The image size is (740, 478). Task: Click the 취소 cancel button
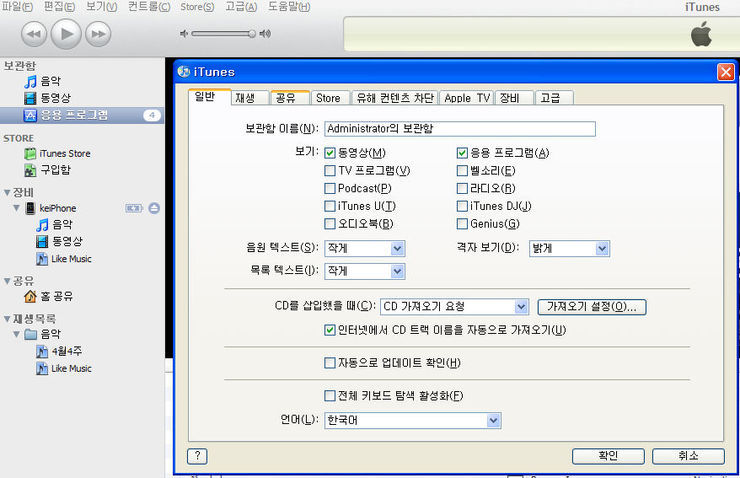[x=689, y=456]
